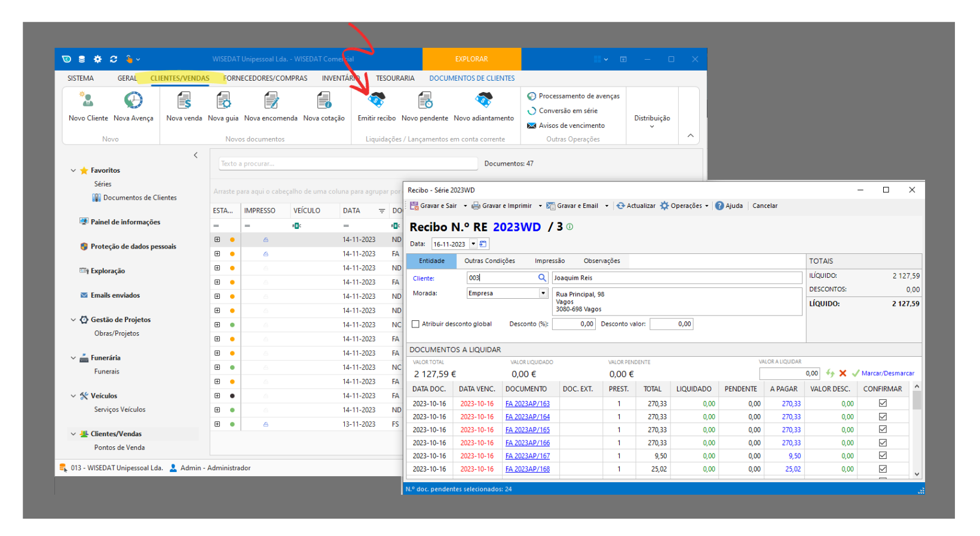Open document link FA 2023AP/164

(527, 417)
